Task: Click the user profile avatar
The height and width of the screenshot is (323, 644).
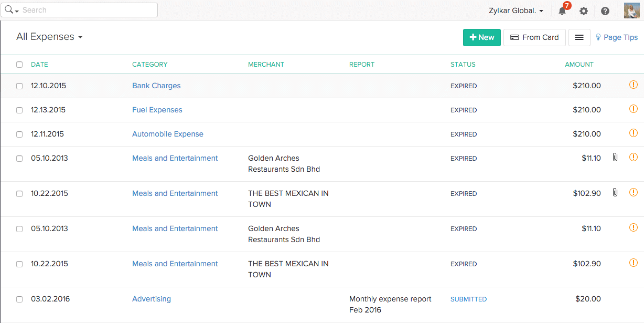Action: click(631, 11)
